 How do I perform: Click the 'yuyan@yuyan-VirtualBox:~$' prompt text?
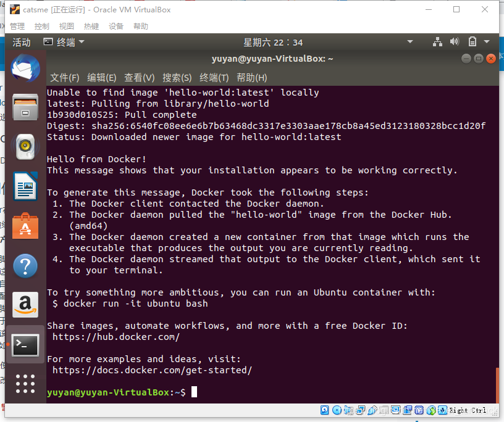[x=116, y=392]
